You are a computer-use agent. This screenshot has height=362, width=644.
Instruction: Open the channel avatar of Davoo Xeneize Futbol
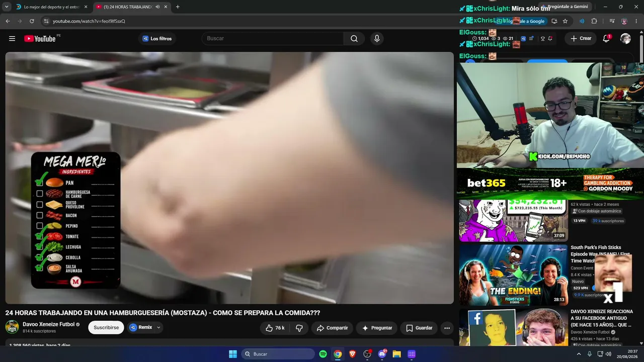tap(12, 327)
